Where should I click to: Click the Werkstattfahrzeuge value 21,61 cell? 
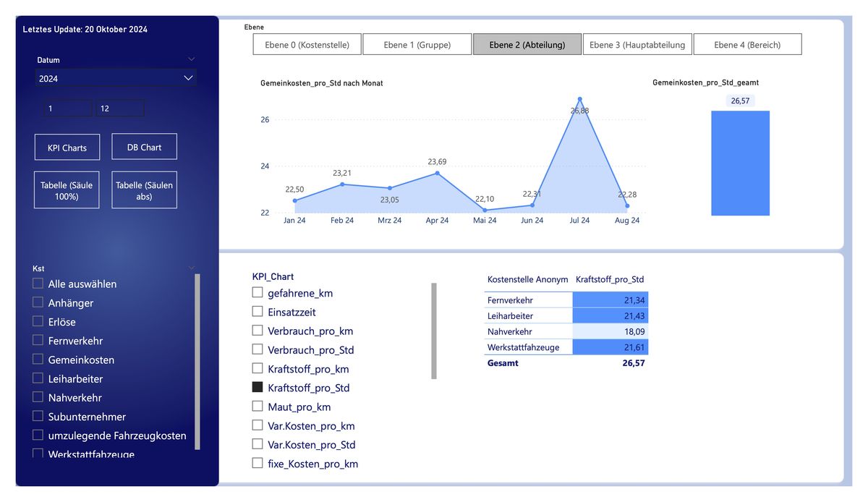click(610, 348)
